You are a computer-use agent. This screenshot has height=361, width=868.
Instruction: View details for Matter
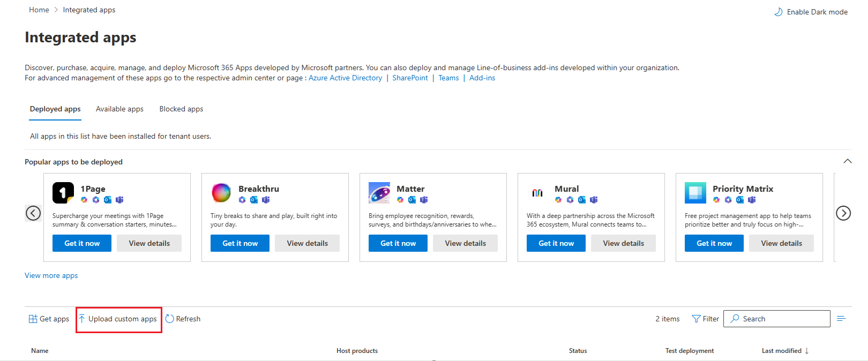(466, 243)
